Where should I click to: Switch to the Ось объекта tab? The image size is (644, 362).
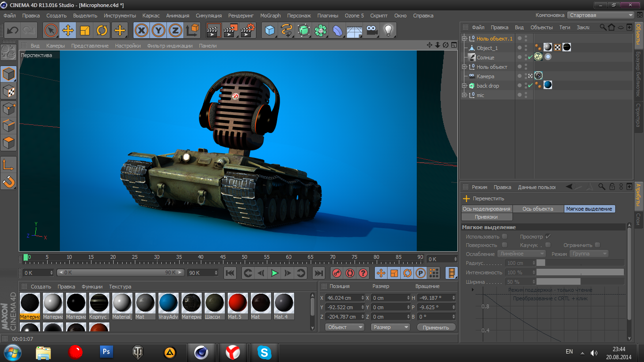[538, 209]
